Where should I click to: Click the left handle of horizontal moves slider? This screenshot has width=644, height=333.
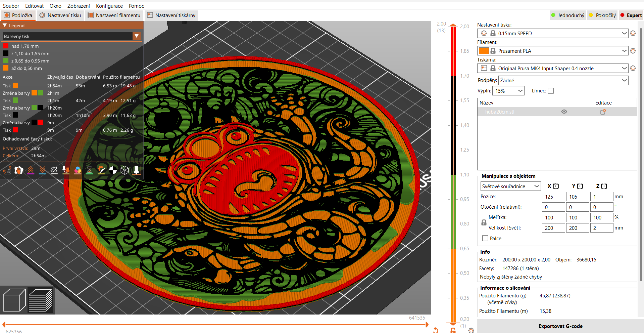coord(4,325)
